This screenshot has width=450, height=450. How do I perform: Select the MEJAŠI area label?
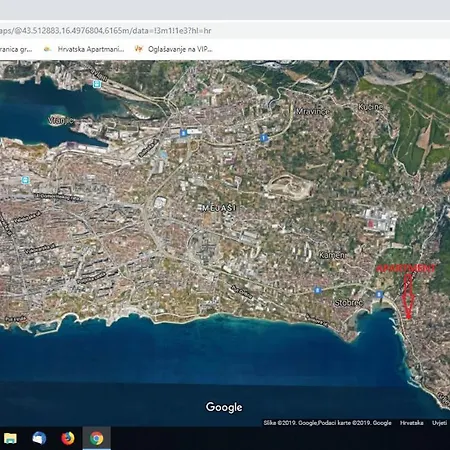(219, 208)
